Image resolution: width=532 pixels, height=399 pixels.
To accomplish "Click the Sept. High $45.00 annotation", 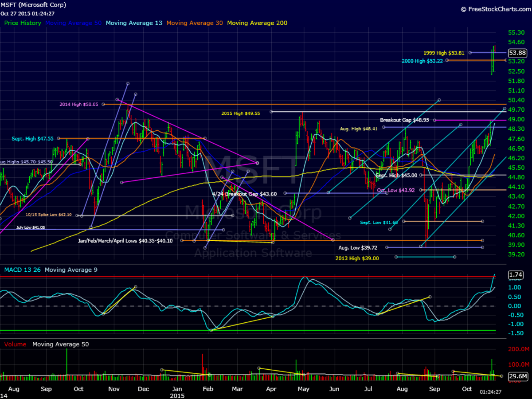I will pos(396,175).
